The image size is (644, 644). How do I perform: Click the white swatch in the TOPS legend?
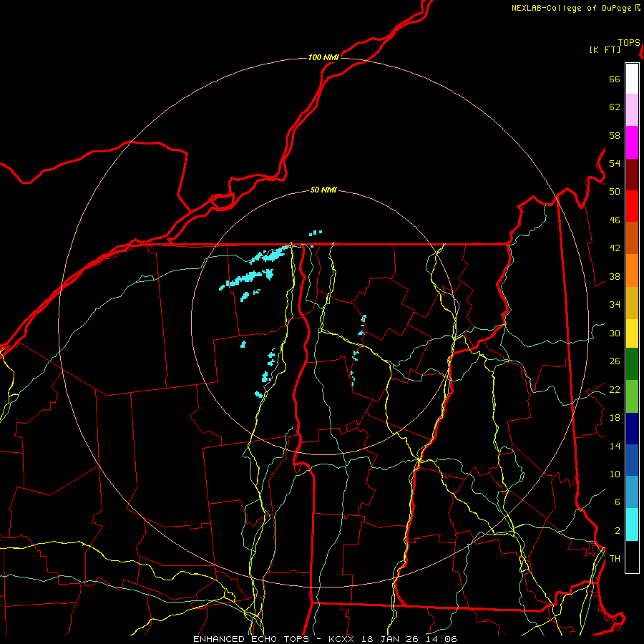(x=632, y=79)
